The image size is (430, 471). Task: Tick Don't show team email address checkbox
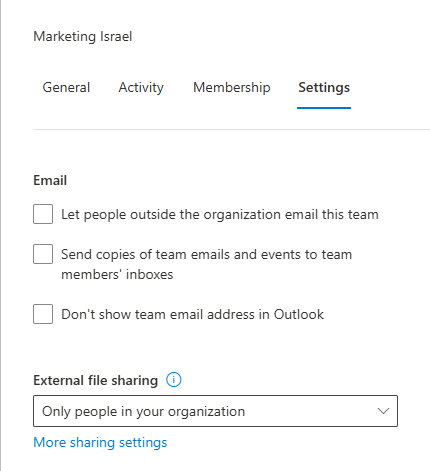[43, 314]
